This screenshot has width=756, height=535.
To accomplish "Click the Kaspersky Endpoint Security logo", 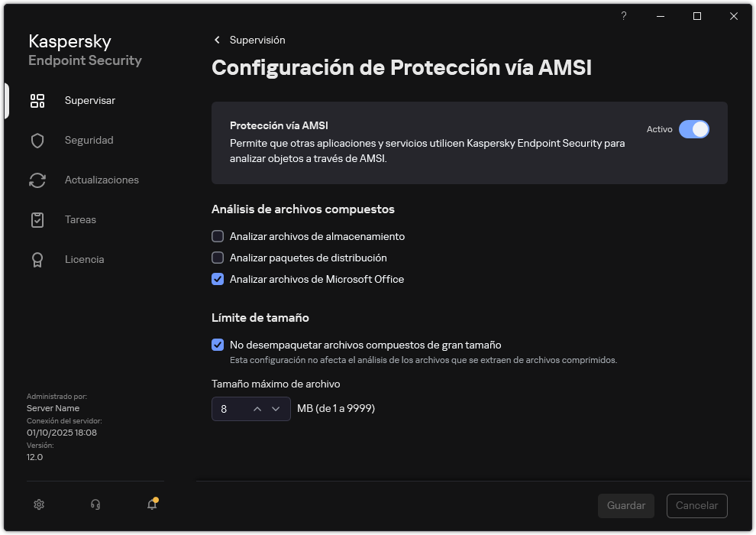I will (85, 50).
